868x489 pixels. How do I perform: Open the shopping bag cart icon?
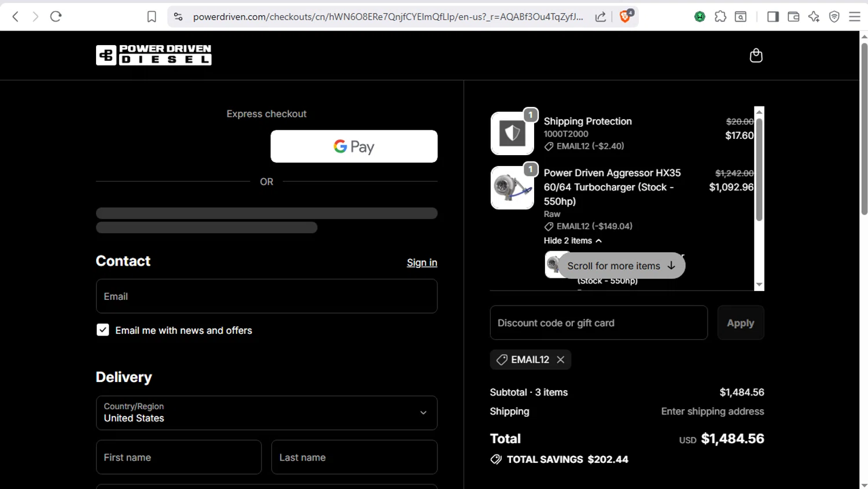coord(756,56)
